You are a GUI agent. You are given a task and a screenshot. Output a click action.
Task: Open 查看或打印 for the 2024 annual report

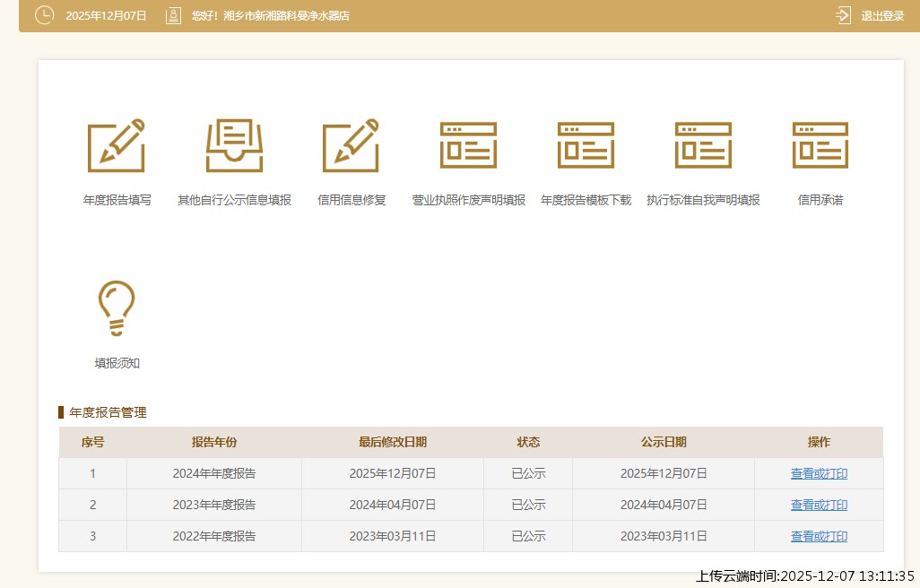818,473
